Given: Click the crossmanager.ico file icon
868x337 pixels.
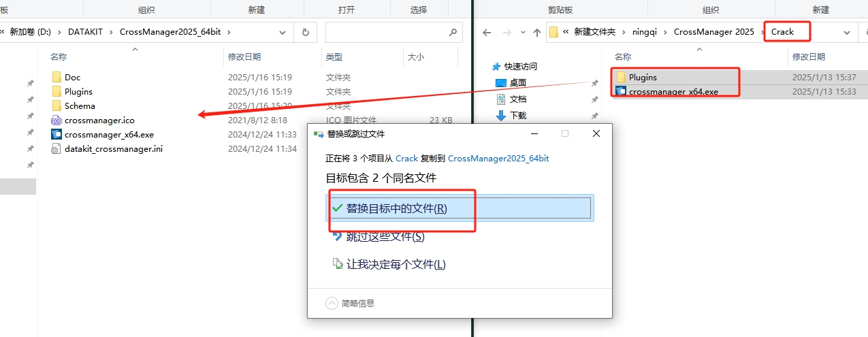Looking at the screenshot, I should (57, 120).
